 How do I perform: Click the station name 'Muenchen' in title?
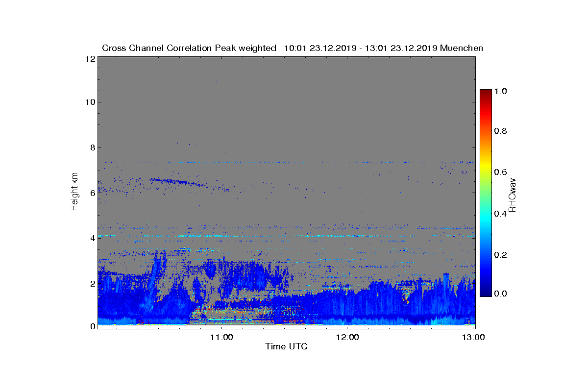coord(462,48)
